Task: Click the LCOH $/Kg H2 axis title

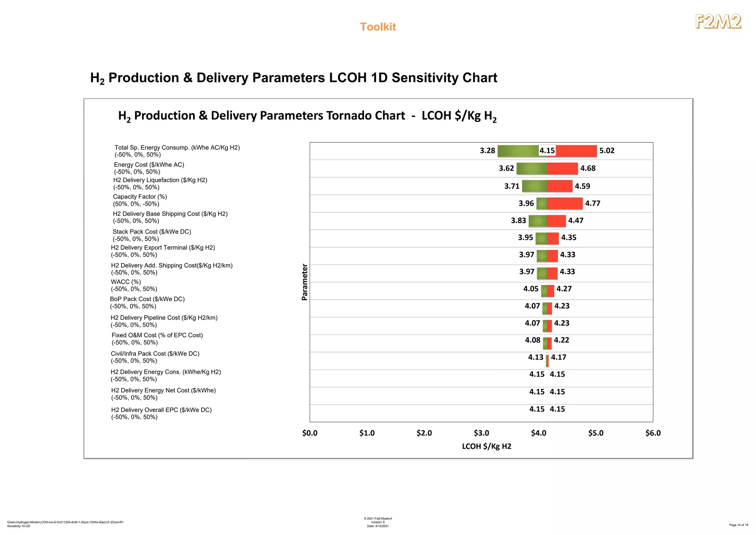Action: coord(487,446)
